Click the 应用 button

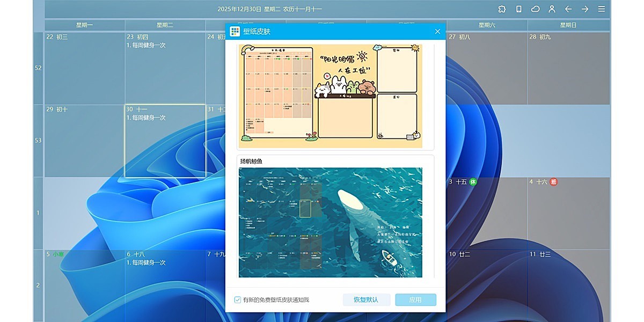pos(415,300)
